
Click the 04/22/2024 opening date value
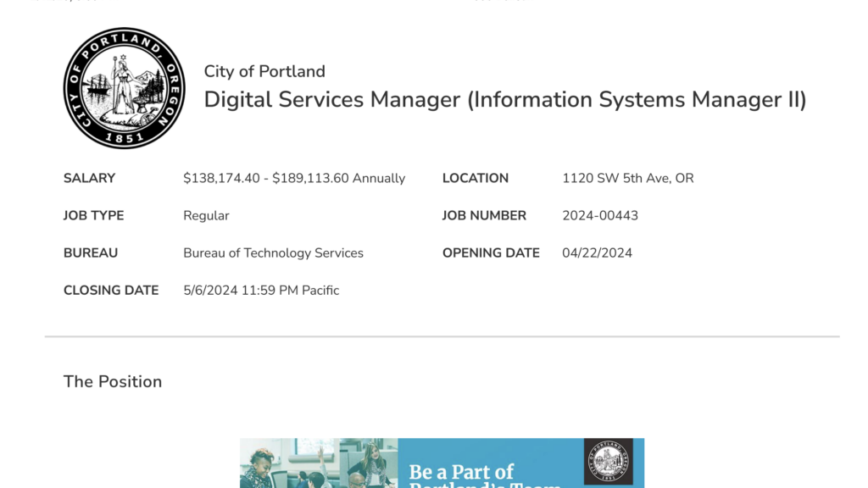(597, 252)
